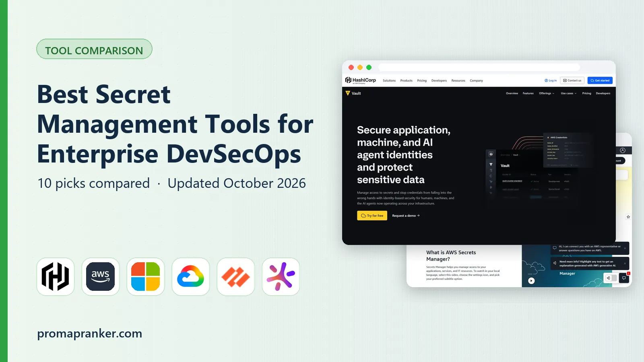Click the orange-red slanted stripes logo tile
This screenshot has width=644, height=362.
pyautogui.click(x=236, y=277)
